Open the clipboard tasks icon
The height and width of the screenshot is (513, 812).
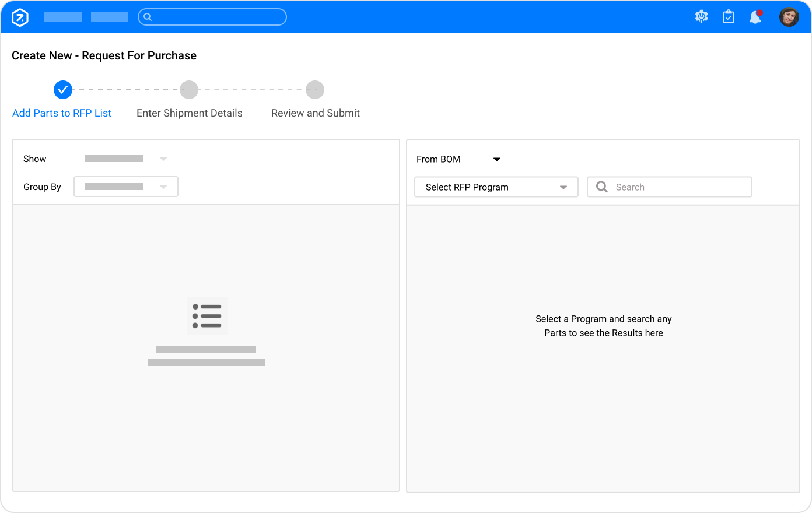point(729,17)
